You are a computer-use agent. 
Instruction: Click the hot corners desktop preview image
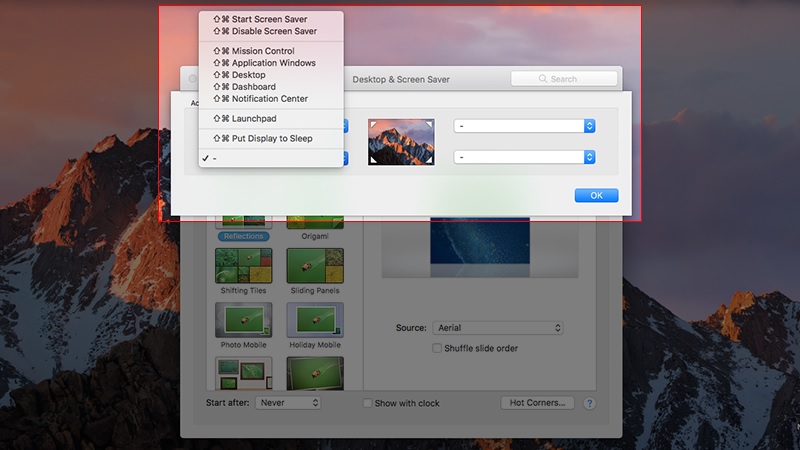pyautogui.click(x=401, y=141)
